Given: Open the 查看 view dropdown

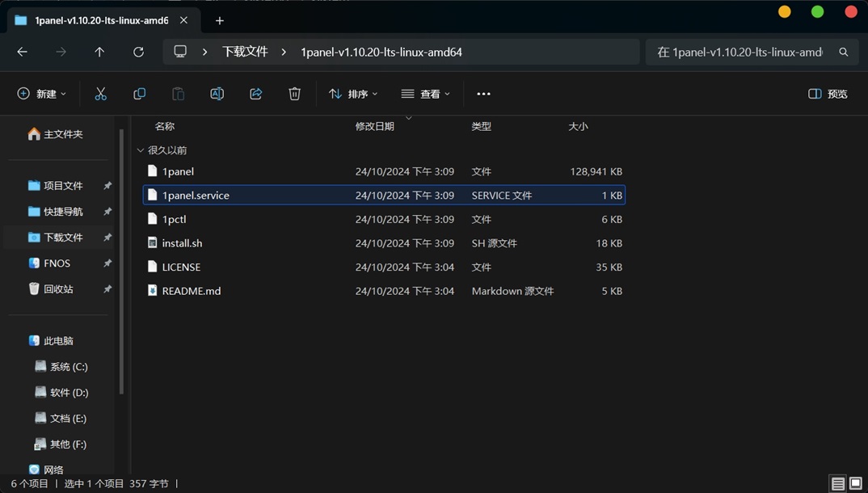Looking at the screenshot, I should [426, 94].
